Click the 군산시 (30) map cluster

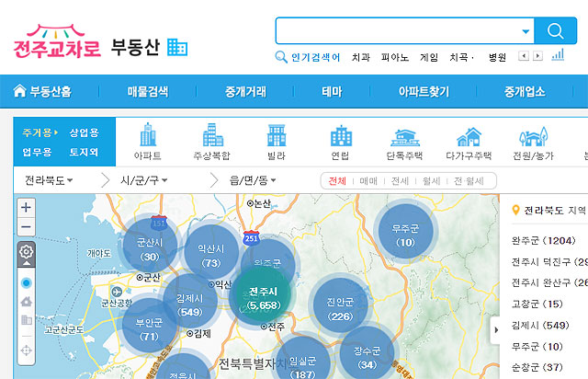(x=150, y=246)
